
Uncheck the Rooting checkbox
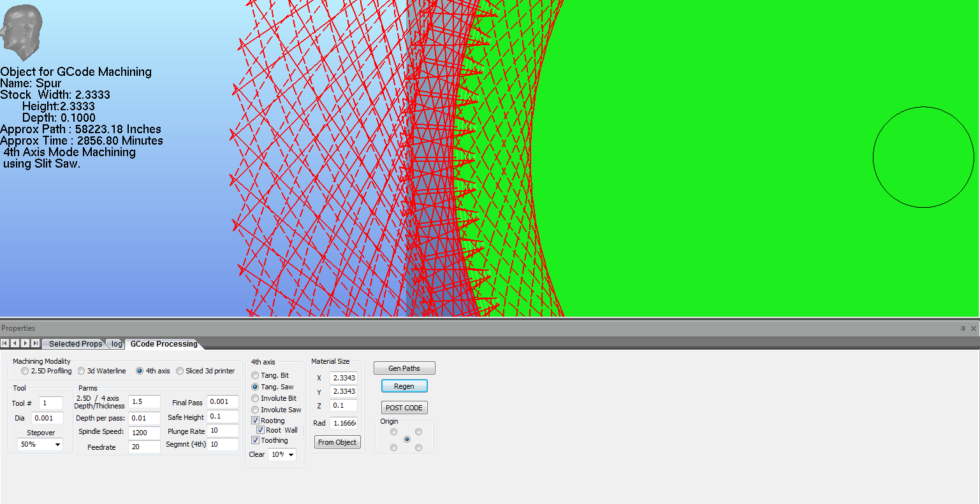255,421
